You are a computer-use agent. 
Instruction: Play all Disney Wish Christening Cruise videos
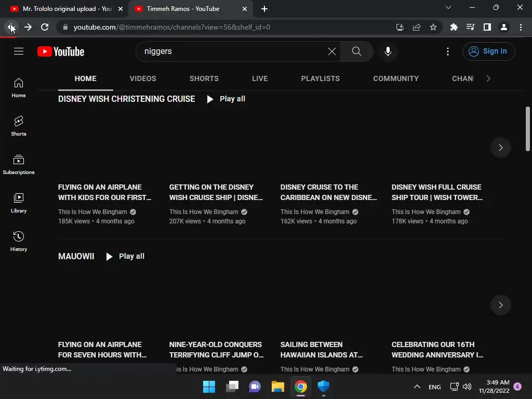pyautogui.click(x=226, y=99)
